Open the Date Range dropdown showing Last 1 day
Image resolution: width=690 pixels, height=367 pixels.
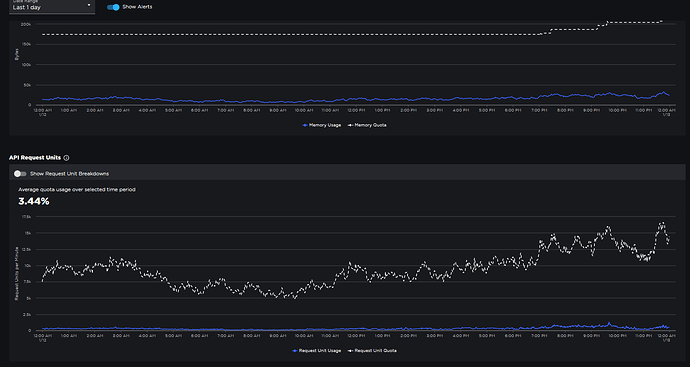52,7
